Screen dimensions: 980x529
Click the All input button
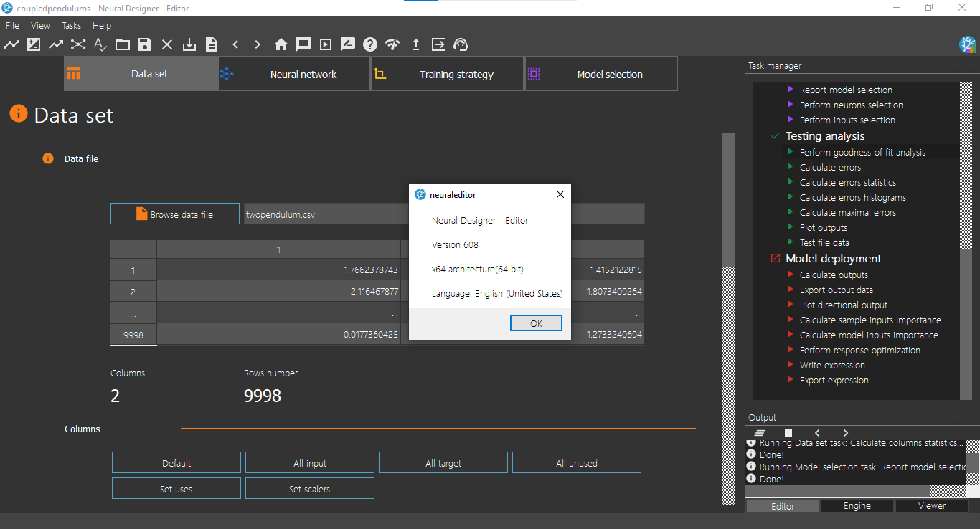click(x=310, y=463)
